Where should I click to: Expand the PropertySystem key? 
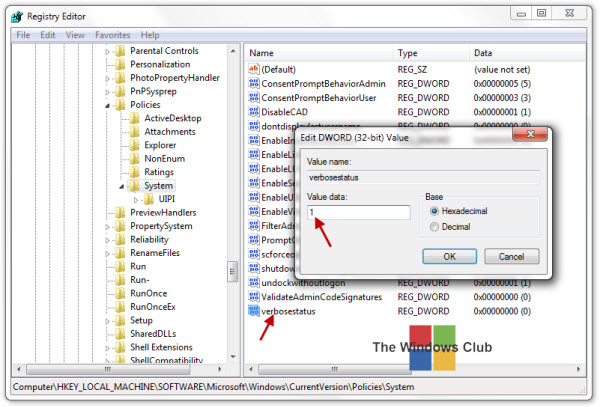(108, 227)
